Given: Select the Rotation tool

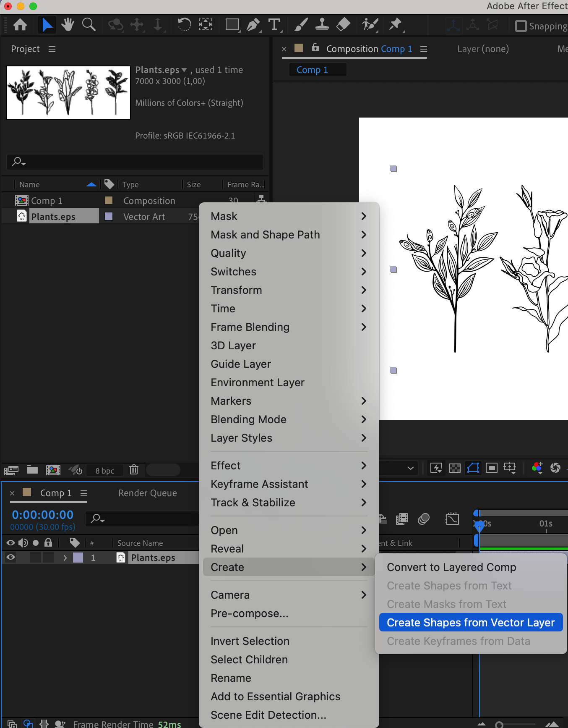Looking at the screenshot, I should (184, 25).
